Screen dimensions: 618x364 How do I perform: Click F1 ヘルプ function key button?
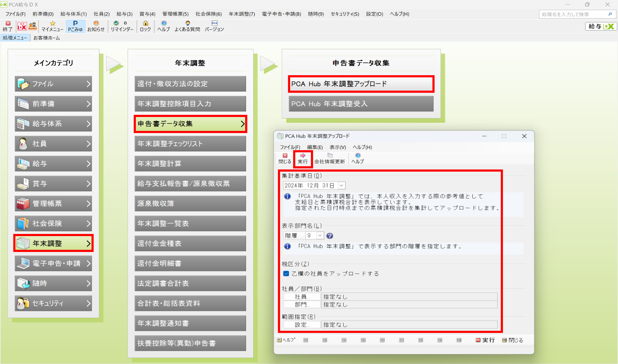(x=286, y=340)
